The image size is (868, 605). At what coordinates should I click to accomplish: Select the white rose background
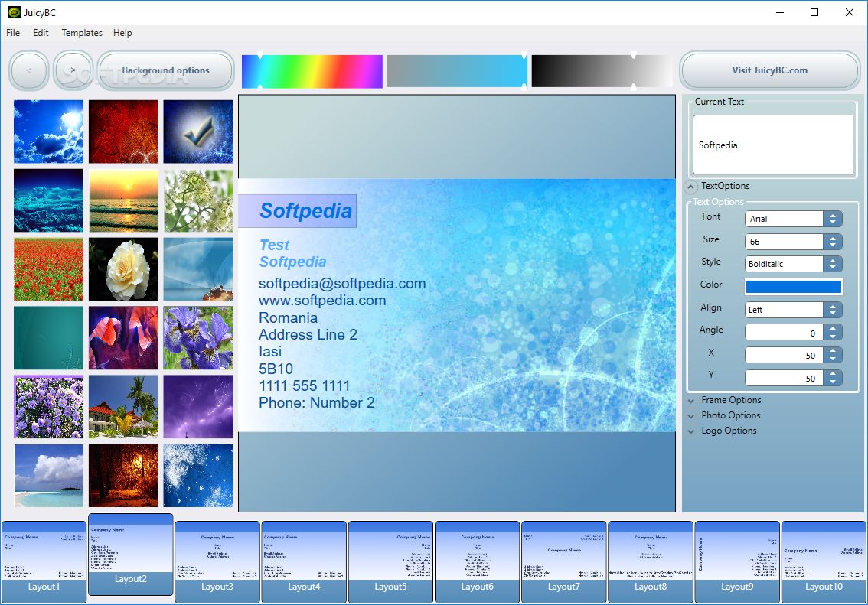[x=123, y=269]
